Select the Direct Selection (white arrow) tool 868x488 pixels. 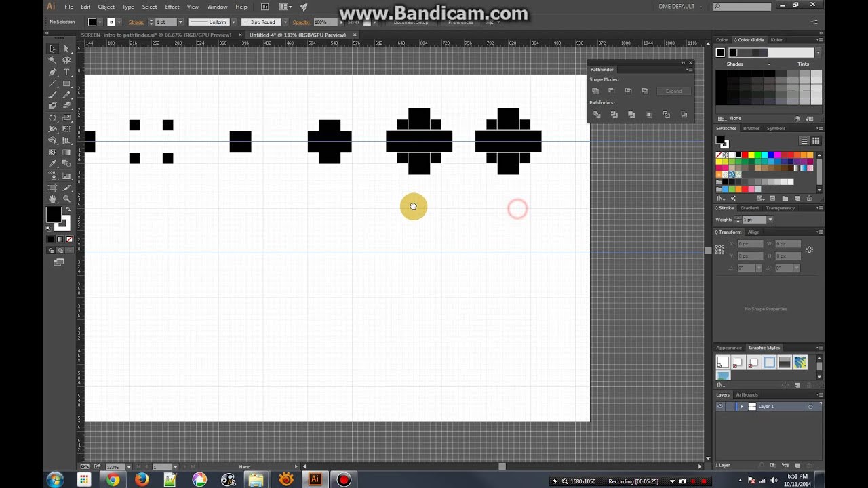pos(66,49)
